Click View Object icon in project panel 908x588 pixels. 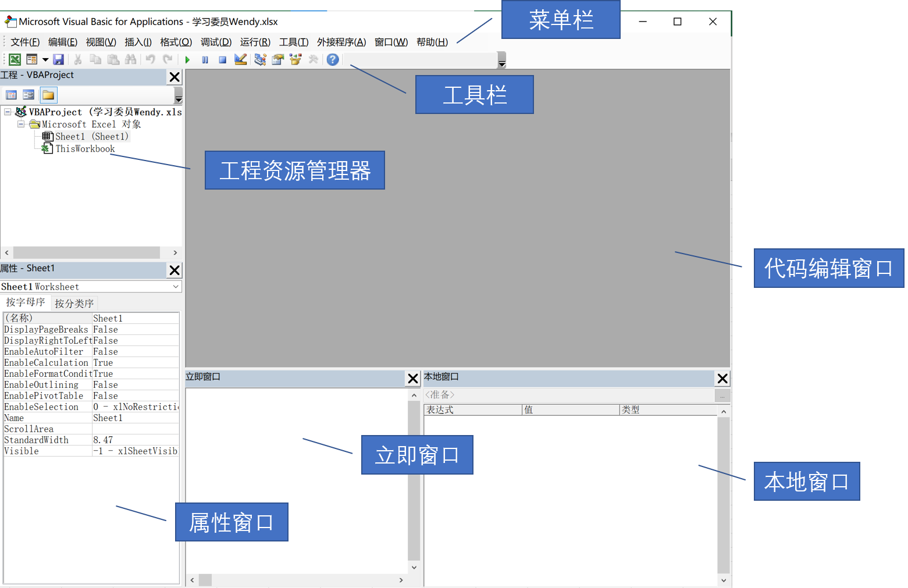tap(29, 95)
